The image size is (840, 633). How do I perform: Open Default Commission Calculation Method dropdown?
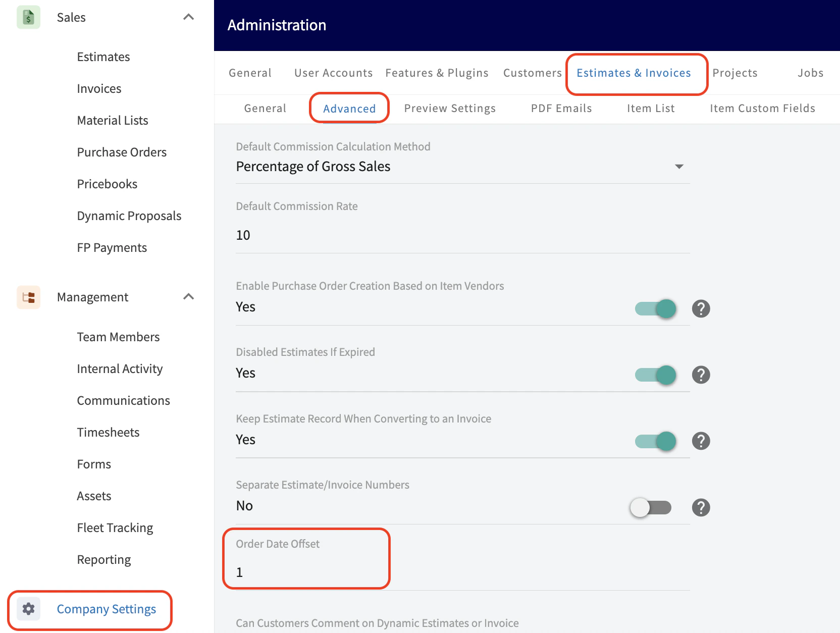(x=462, y=167)
